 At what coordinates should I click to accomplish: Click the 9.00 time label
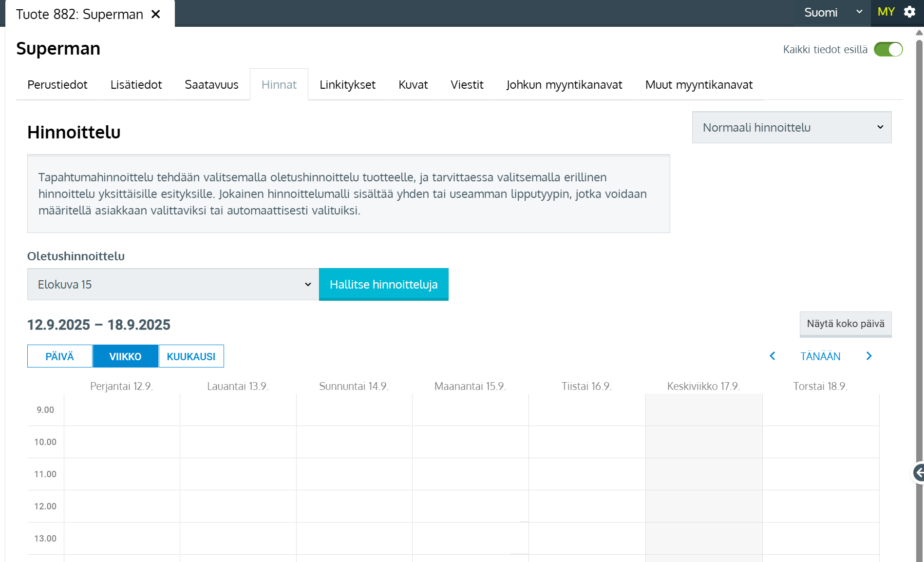45,410
